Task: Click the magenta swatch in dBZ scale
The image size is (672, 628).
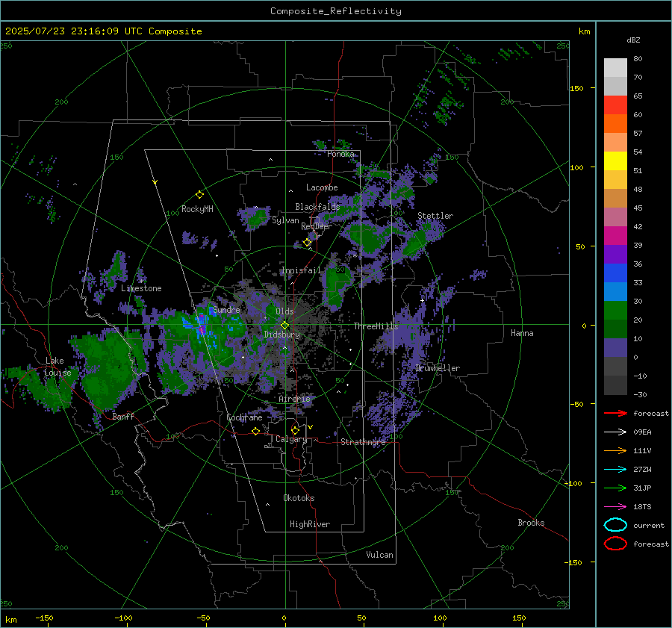Action: pos(615,236)
